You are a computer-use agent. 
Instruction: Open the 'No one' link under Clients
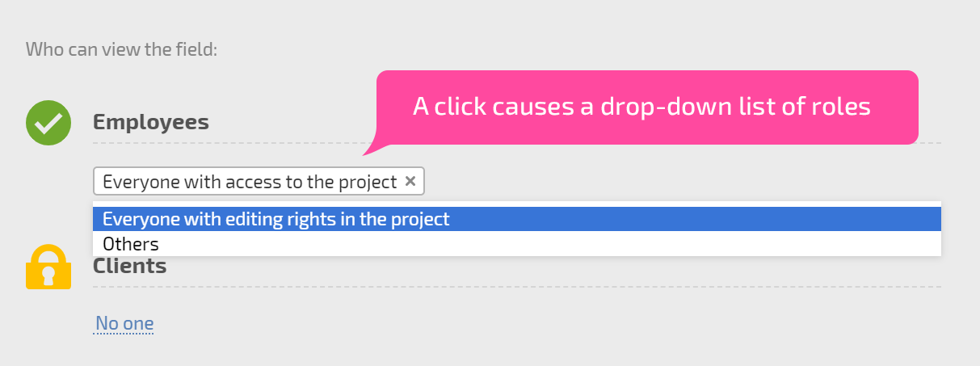pos(124,325)
